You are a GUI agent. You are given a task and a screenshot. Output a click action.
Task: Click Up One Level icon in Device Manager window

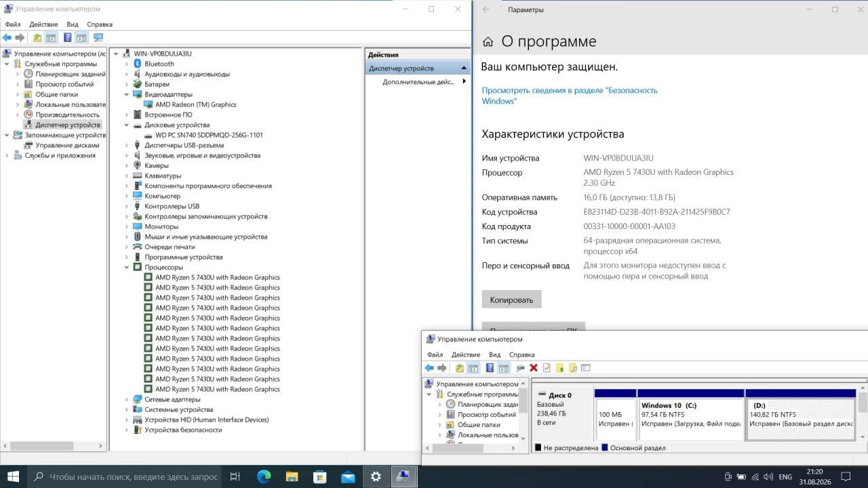tap(37, 38)
